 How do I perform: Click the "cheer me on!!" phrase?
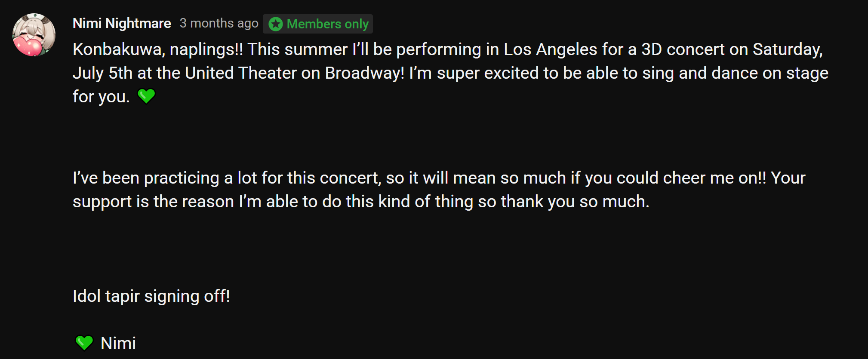coord(714,178)
